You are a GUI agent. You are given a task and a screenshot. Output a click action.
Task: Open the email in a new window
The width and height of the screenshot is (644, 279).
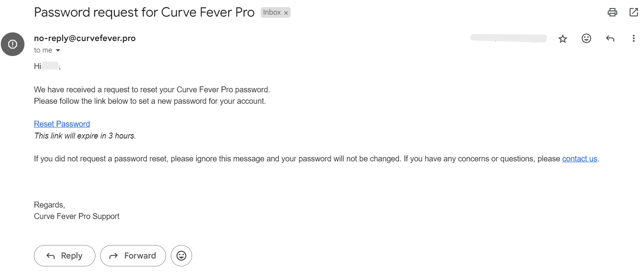click(634, 12)
